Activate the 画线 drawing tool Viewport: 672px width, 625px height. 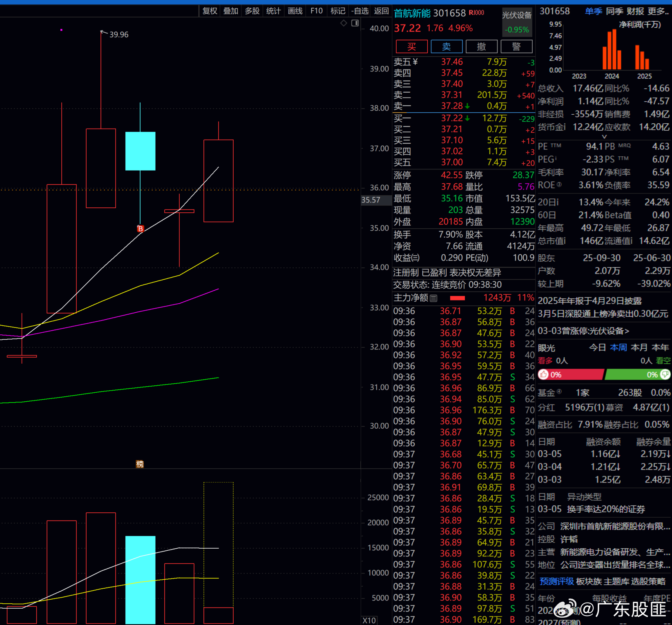(x=295, y=11)
